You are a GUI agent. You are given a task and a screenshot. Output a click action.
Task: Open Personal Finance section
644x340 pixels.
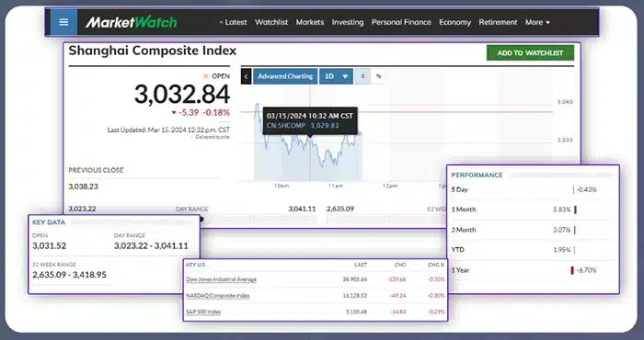point(401,22)
